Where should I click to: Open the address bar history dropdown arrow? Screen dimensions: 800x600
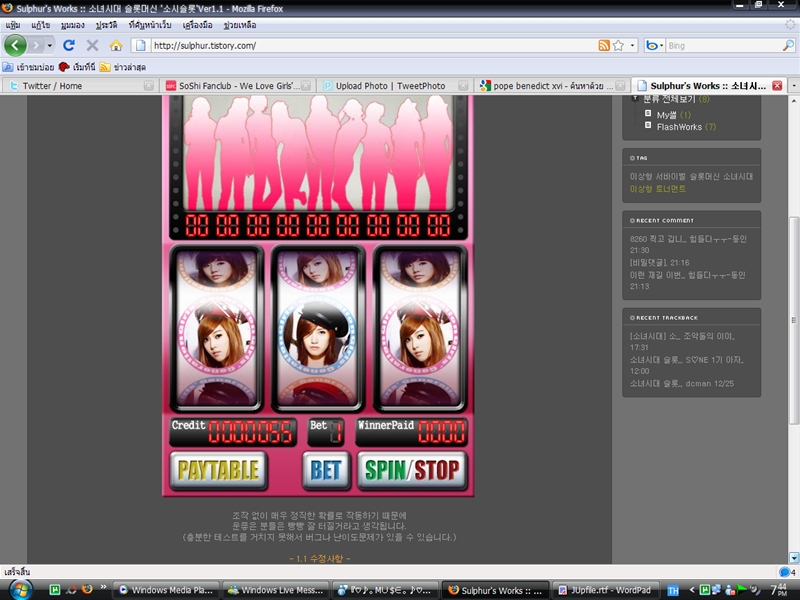[632, 45]
